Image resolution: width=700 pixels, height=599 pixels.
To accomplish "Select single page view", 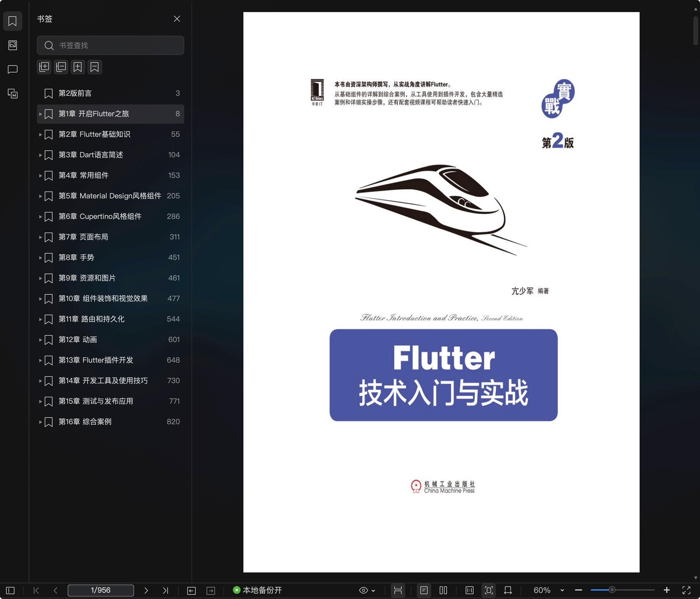I will 424,590.
